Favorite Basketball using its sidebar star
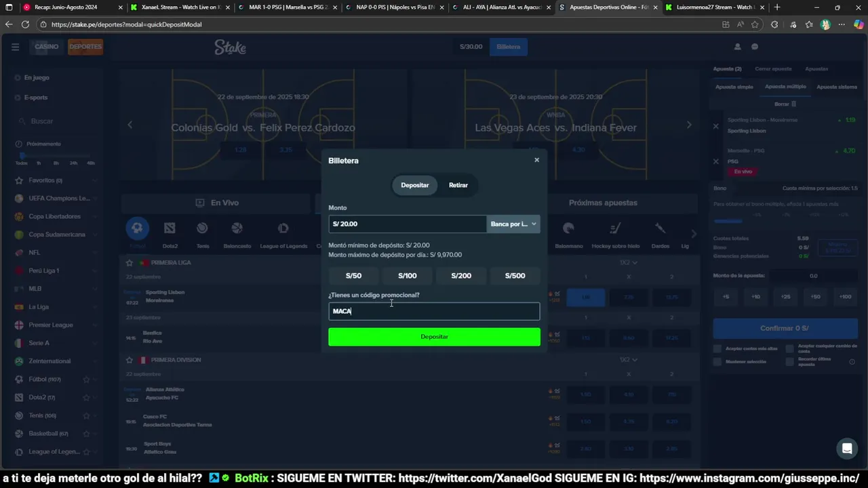Image resolution: width=868 pixels, height=488 pixels. [86, 433]
